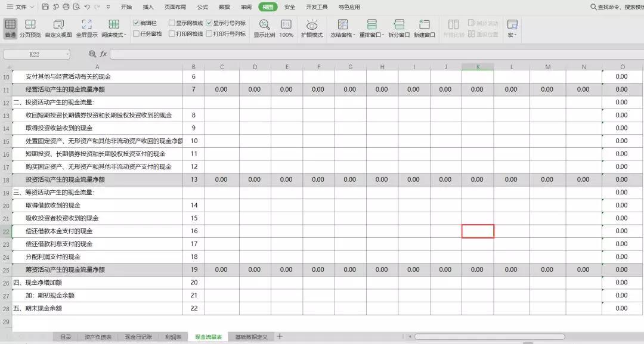Open 自定义视图 custom views
The width and height of the screenshot is (644, 344).
(58, 29)
